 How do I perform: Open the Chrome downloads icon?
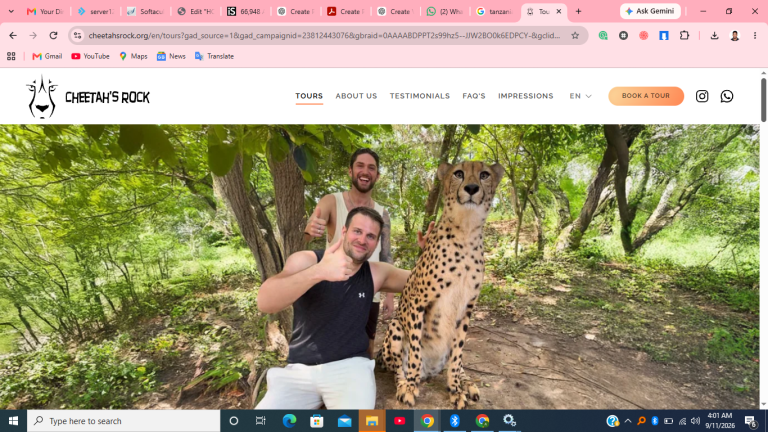[714, 36]
